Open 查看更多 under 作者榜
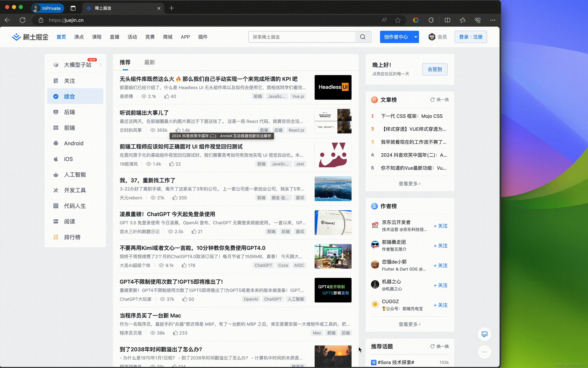 [x=410, y=324]
